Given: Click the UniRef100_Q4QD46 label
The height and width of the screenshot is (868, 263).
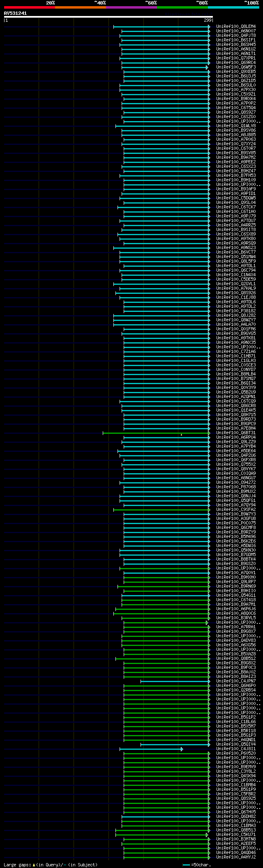Looking at the screenshot, I should (236, 853).
